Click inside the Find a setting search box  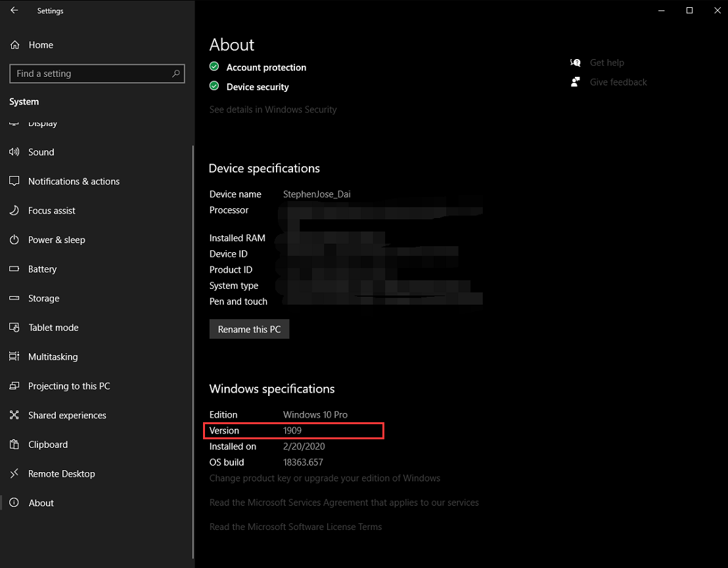(x=97, y=74)
